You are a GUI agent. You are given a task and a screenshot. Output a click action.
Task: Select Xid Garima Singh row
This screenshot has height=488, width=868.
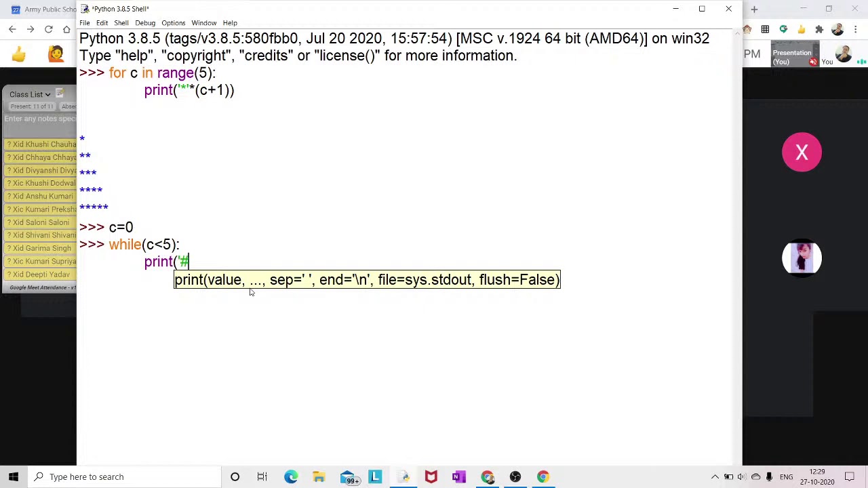(x=41, y=248)
